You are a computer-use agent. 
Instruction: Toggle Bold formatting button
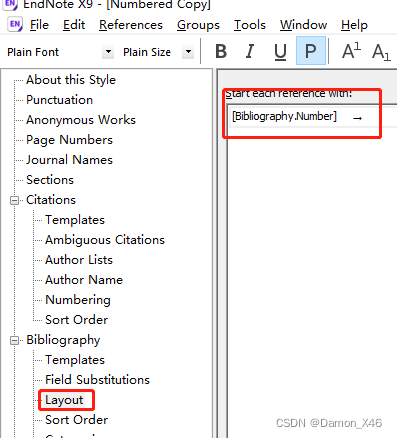point(221,52)
